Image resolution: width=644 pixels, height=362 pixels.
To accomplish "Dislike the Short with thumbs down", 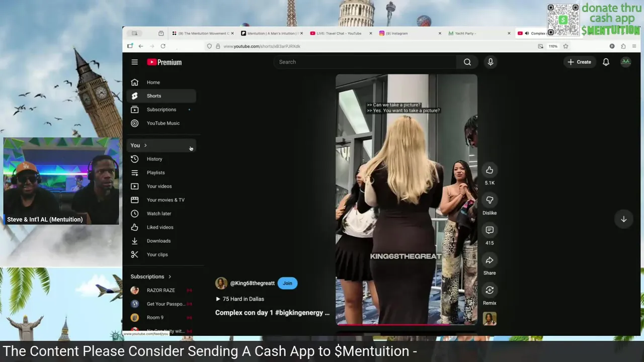I will tap(490, 200).
